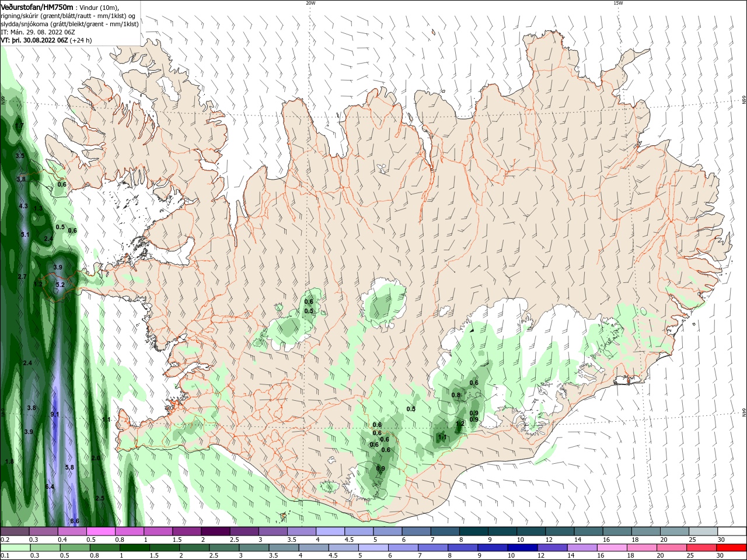Click the 20W longitude label
The image size is (747, 560).
click(x=310, y=3)
